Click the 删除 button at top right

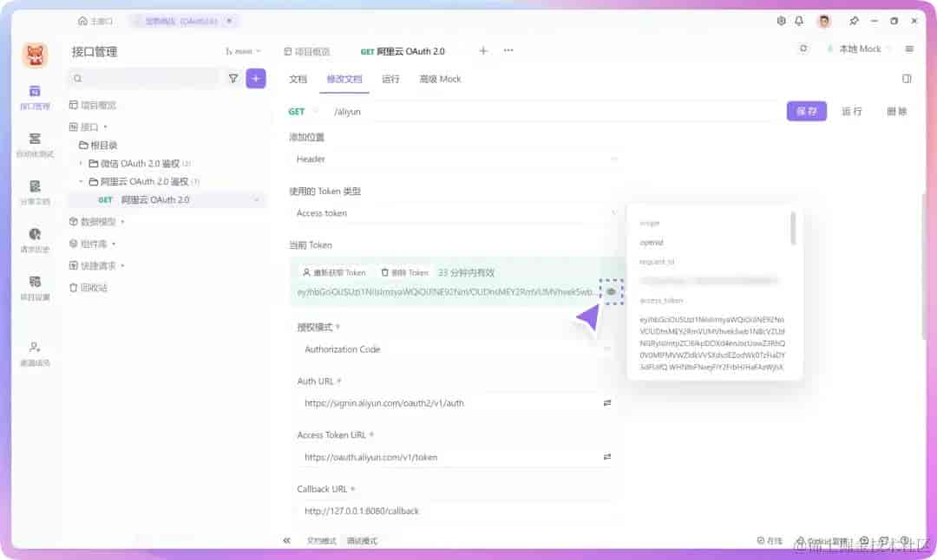(x=896, y=111)
